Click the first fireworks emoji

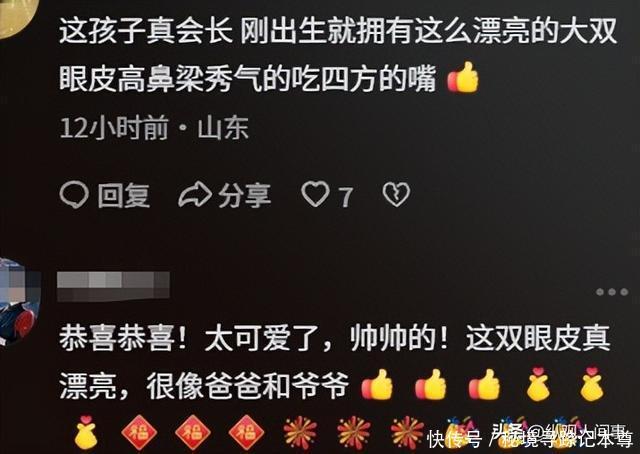pyautogui.click(x=300, y=433)
